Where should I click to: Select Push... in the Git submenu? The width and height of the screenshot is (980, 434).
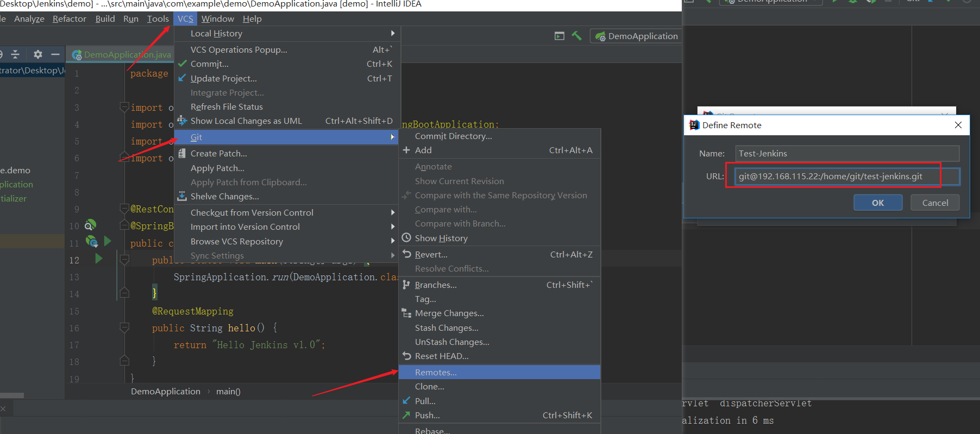(500, 416)
